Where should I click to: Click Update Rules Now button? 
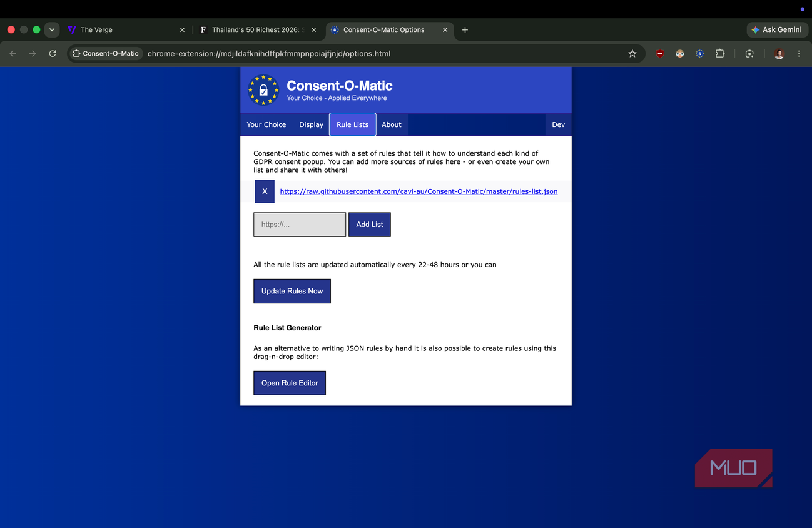pyautogui.click(x=292, y=291)
